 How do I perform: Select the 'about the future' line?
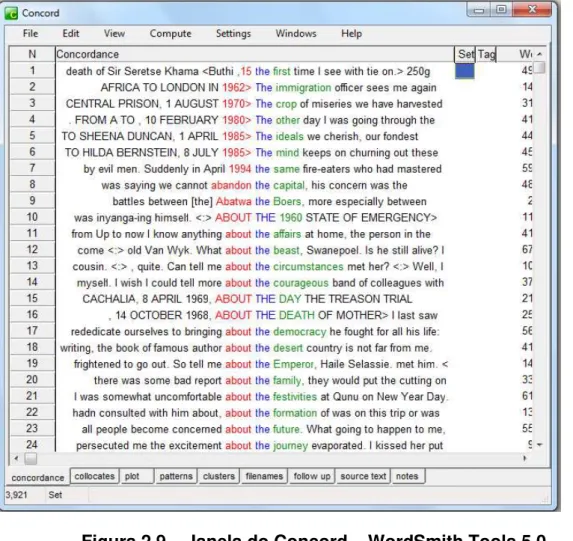click(255, 429)
